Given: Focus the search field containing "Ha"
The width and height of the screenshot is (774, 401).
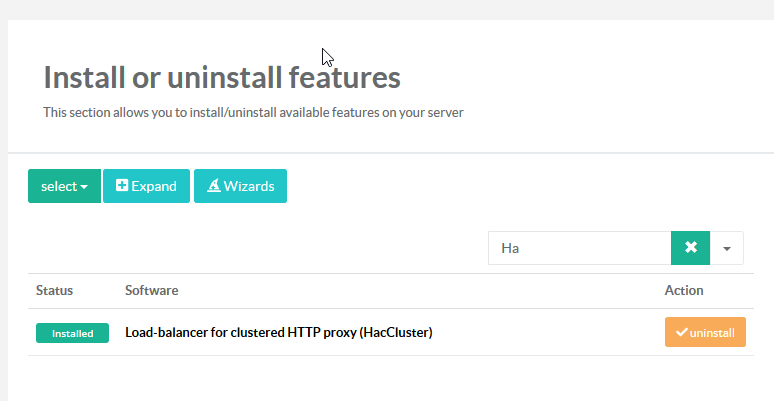Looking at the screenshot, I should [x=579, y=248].
